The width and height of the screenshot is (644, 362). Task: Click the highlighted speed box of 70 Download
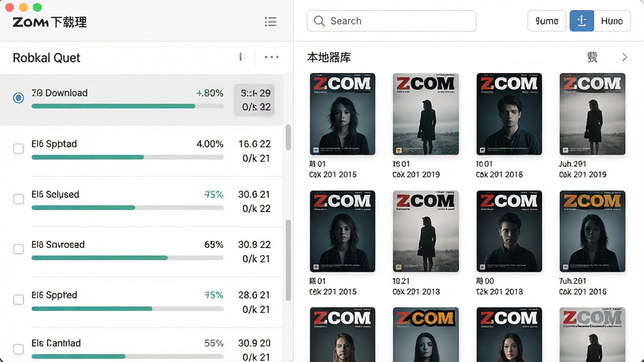point(254,100)
